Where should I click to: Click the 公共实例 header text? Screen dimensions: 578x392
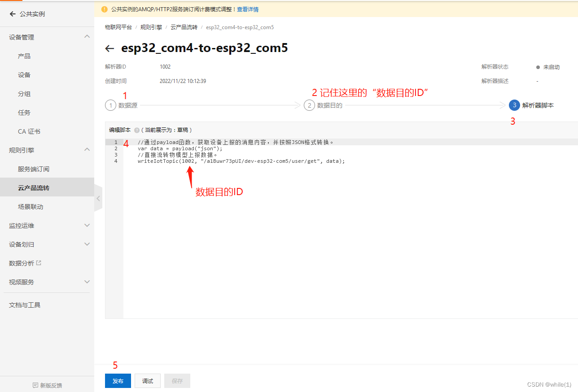pos(32,14)
